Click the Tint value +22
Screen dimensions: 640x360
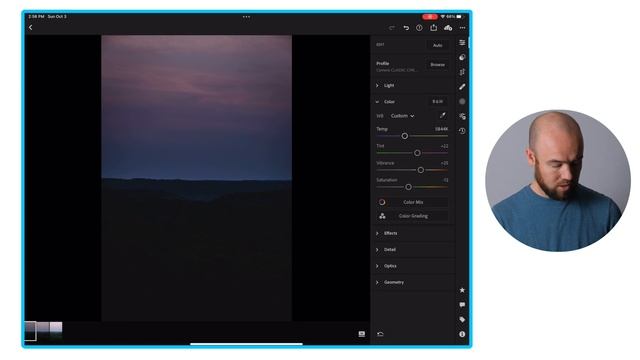(444, 146)
